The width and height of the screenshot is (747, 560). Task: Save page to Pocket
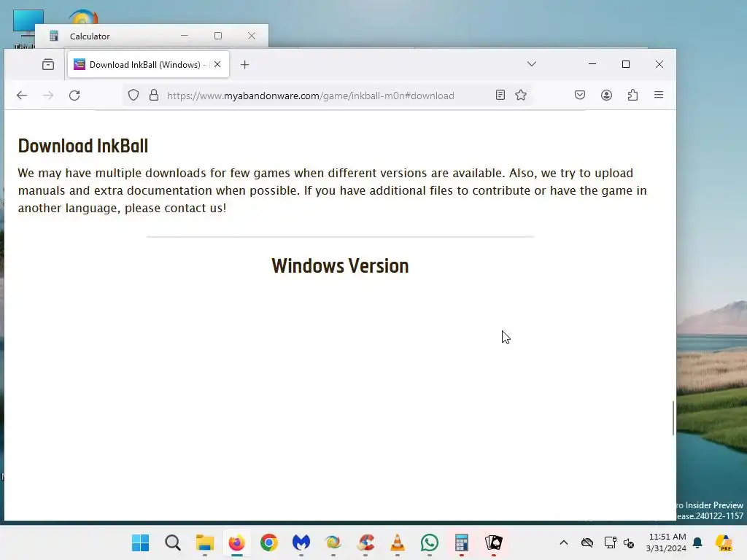[580, 96]
